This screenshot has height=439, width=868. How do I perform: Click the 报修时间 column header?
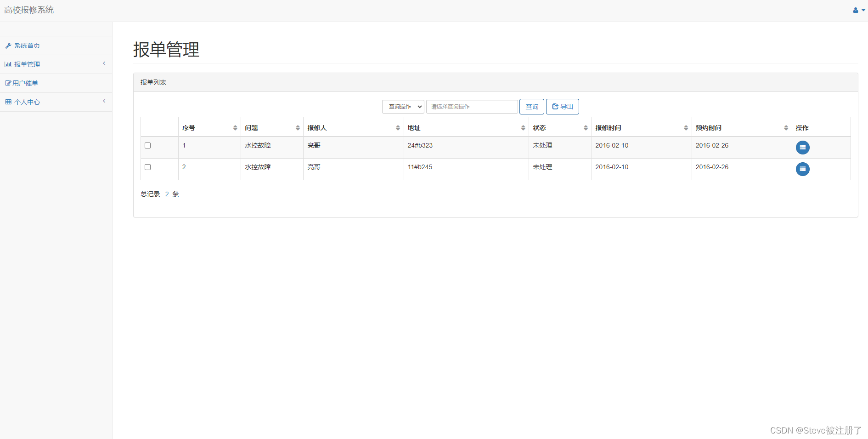642,128
